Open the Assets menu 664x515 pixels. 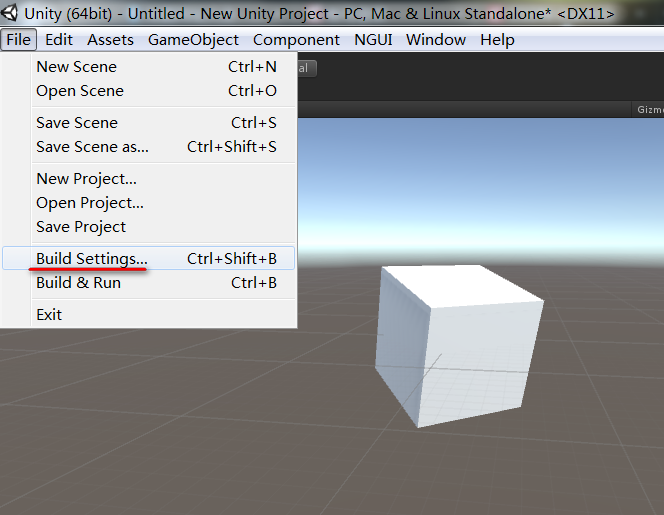(111, 40)
